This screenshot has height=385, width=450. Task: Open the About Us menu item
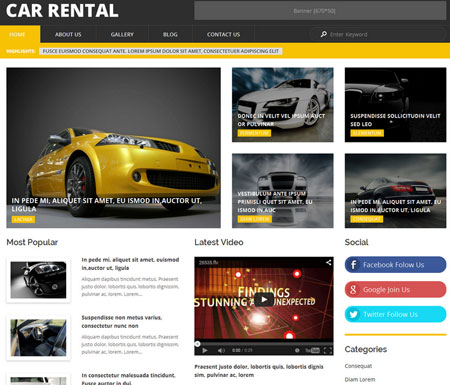tap(68, 34)
